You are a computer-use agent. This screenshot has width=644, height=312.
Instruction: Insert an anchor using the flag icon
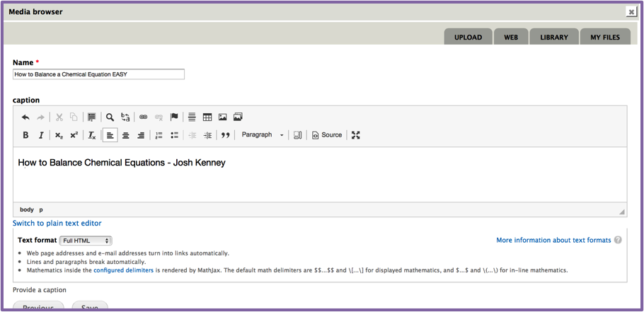174,117
